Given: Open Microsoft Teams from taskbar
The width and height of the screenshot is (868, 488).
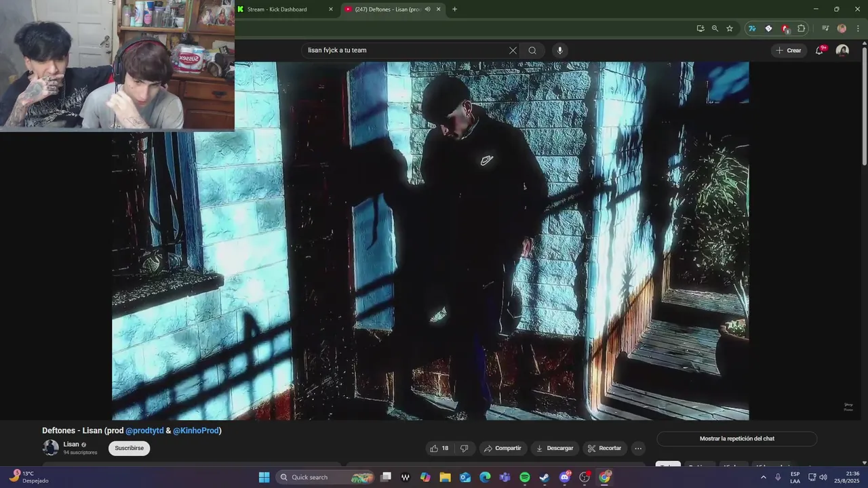Looking at the screenshot, I should tap(505, 477).
